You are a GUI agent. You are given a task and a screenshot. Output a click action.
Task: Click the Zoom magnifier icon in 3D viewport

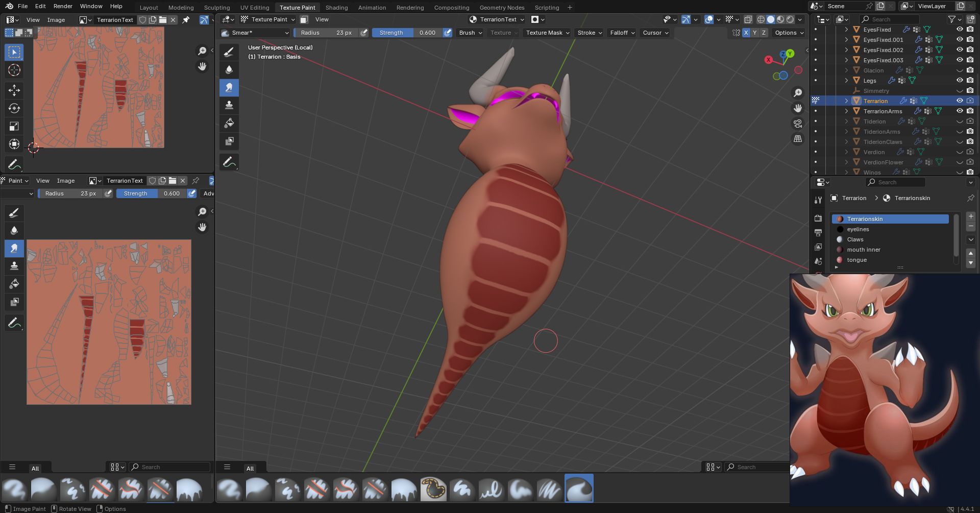point(798,93)
